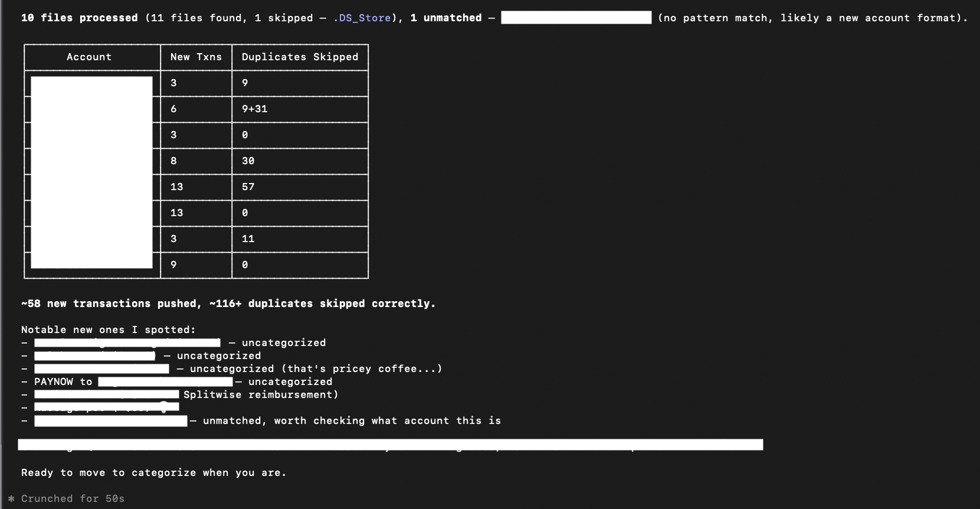
Task: Click the '6' new txns cell
Action: click(x=173, y=109)
